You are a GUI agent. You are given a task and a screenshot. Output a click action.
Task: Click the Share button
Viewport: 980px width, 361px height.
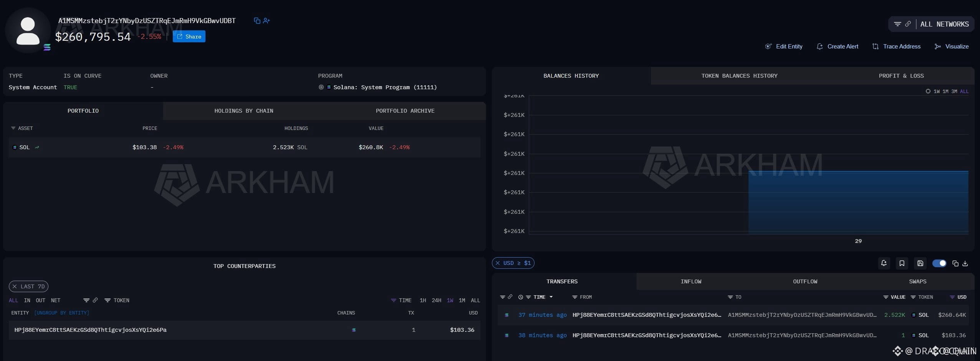(189, 37)
